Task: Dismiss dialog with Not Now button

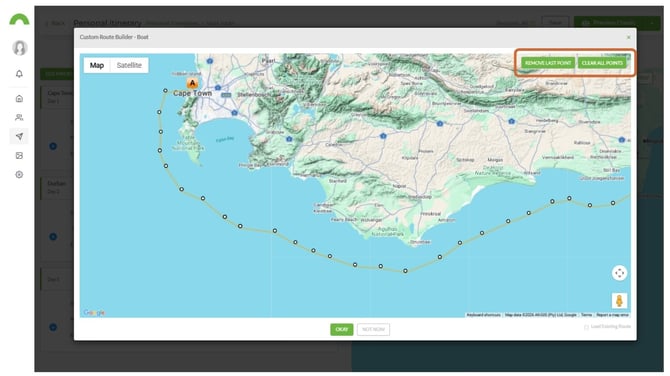Action: click(373, 329)
